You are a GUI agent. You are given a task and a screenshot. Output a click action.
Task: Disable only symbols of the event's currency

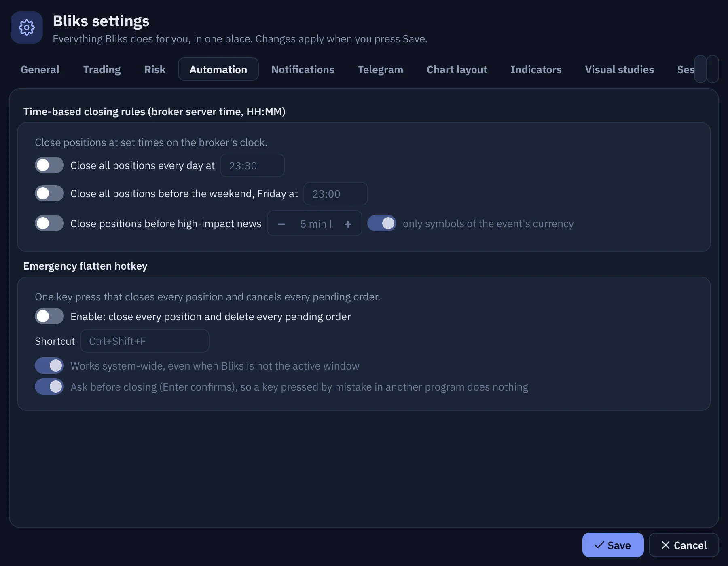pyautogui.click(x=382, y=223)
